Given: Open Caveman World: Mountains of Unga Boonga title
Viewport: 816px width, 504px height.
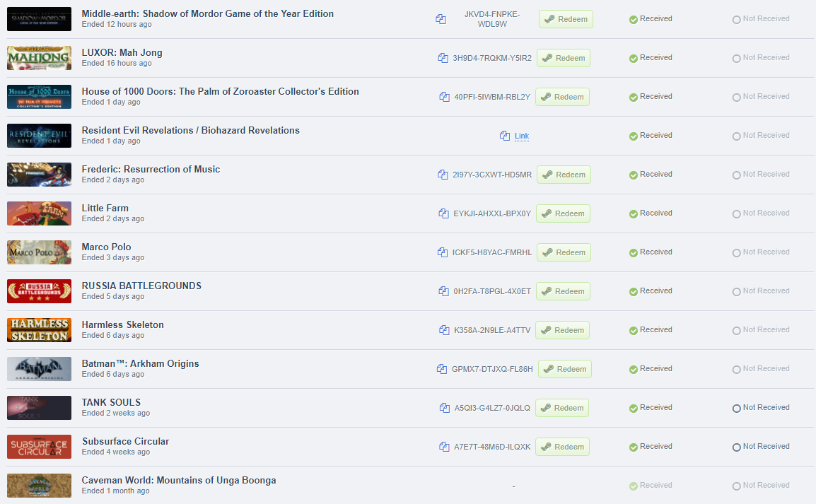Looking at the screenshot, I should pos(179,480).
